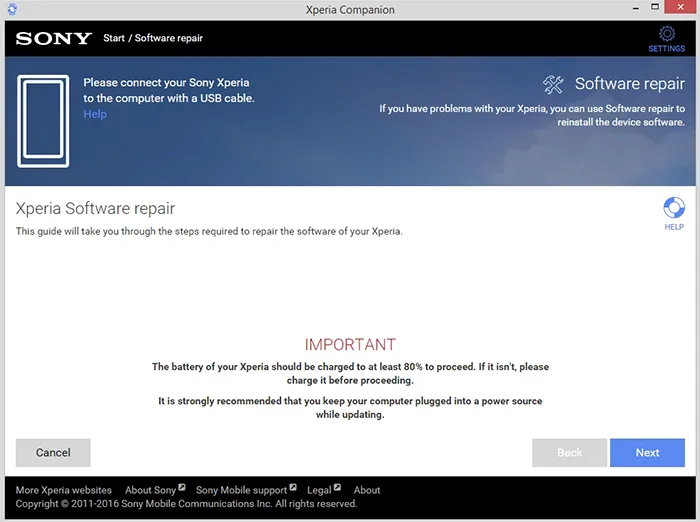Click the Cancel button
The width and height of the screenshot is (700, 522).
point(53,452)
